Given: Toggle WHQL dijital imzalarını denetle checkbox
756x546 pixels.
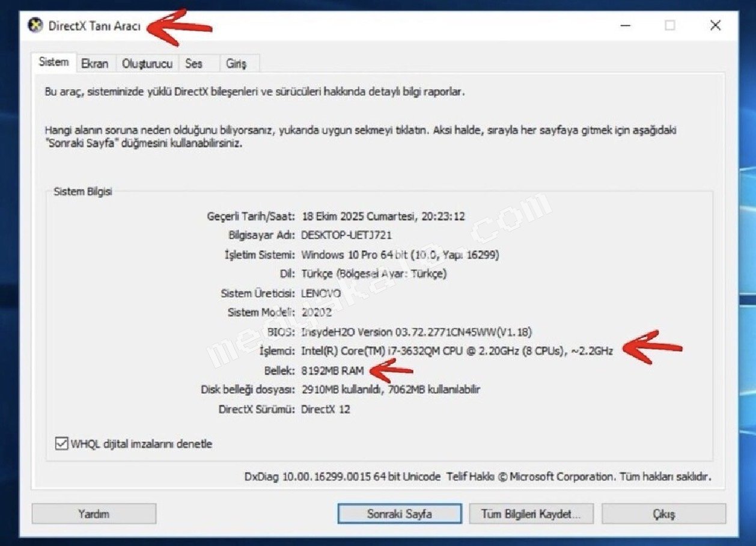Looking at the screenshot, I should tap(61, 444).
